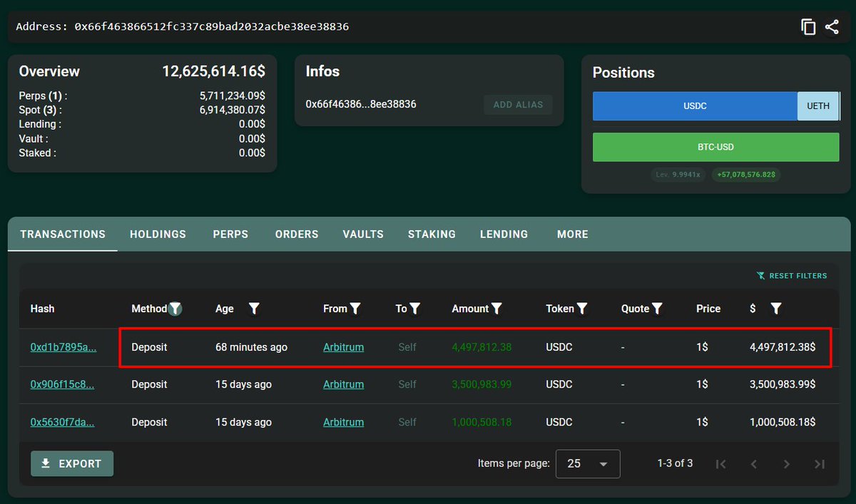
Task: Open the Age column filter icon
Action: point(254,309)
